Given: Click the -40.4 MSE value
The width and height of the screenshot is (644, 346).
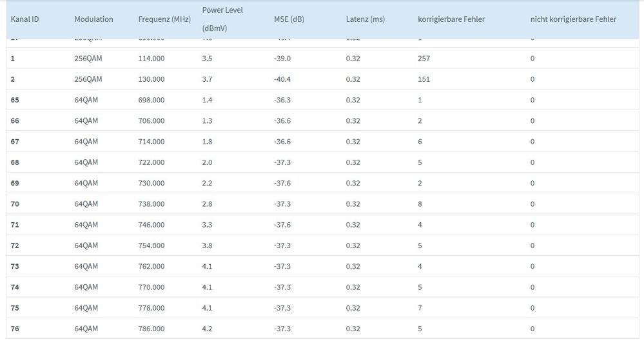Looking at the screenshot, I should pos(282,79).
